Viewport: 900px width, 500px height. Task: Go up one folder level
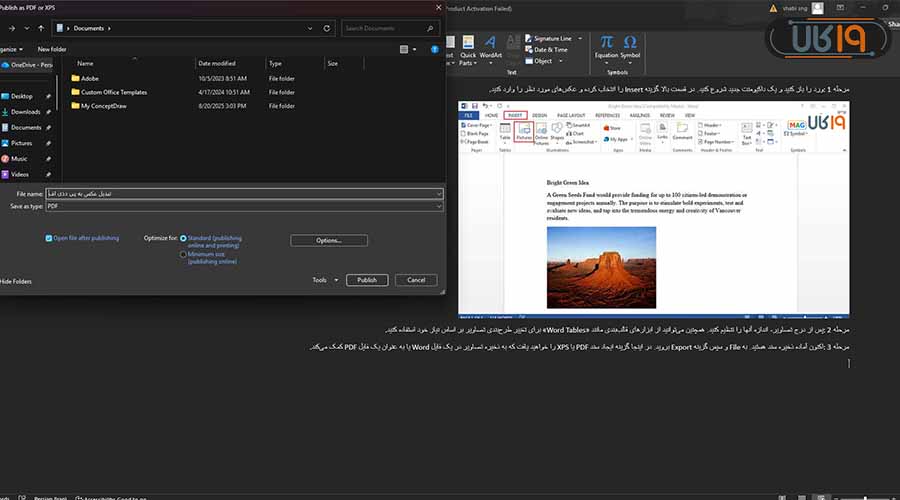click(x=41, y=28)
